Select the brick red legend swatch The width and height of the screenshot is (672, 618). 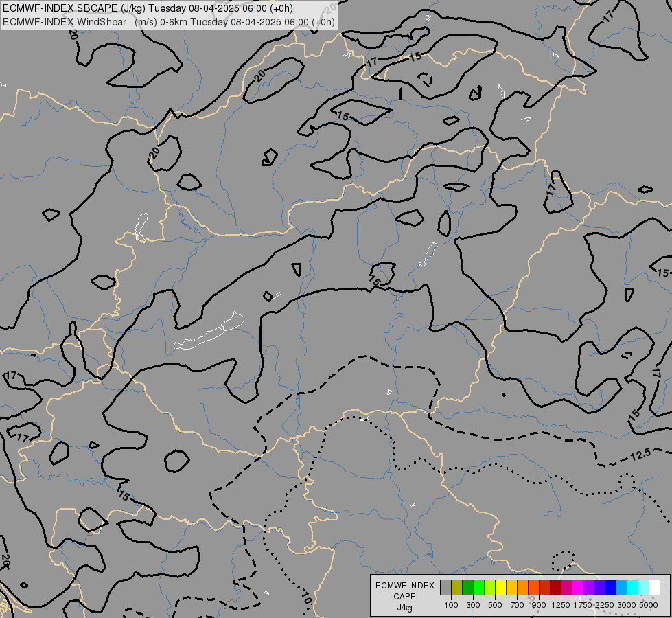[545, 588]
